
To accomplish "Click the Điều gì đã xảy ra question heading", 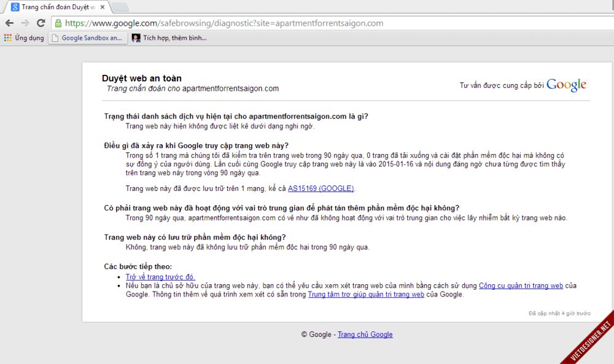I will [196, 145].
